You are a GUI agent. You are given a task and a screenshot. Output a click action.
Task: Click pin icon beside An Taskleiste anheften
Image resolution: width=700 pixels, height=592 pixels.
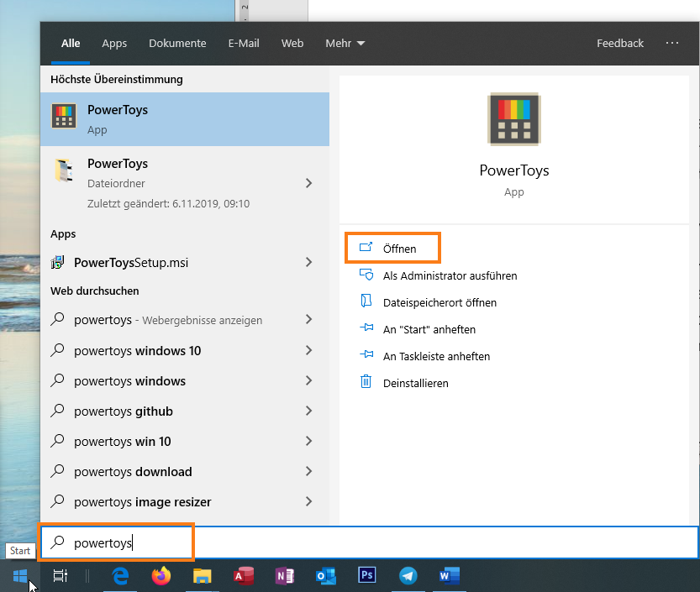click(x=366, y=354)
